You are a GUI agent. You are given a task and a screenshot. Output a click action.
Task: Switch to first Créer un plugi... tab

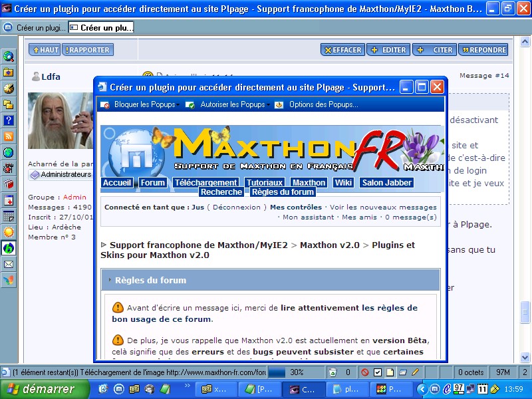click(x=35, y=28)
